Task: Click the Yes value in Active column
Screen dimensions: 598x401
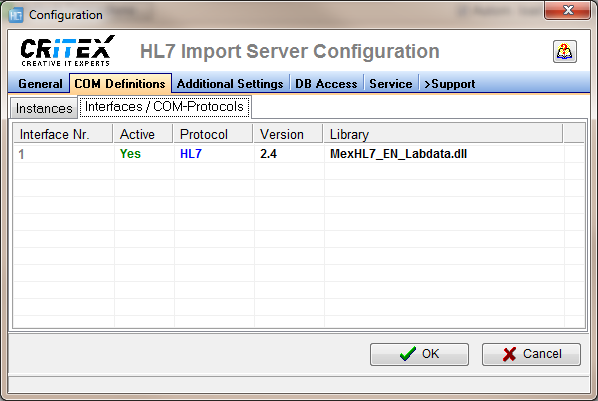Action: point(130,154)
